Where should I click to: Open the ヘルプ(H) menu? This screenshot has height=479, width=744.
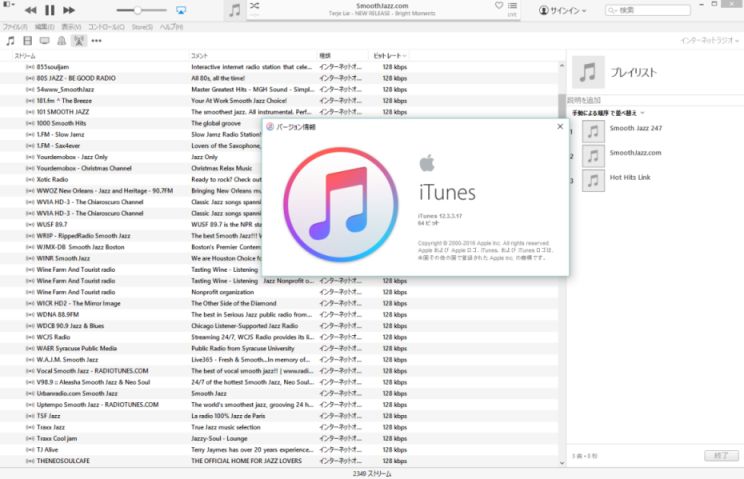(171, 27)
